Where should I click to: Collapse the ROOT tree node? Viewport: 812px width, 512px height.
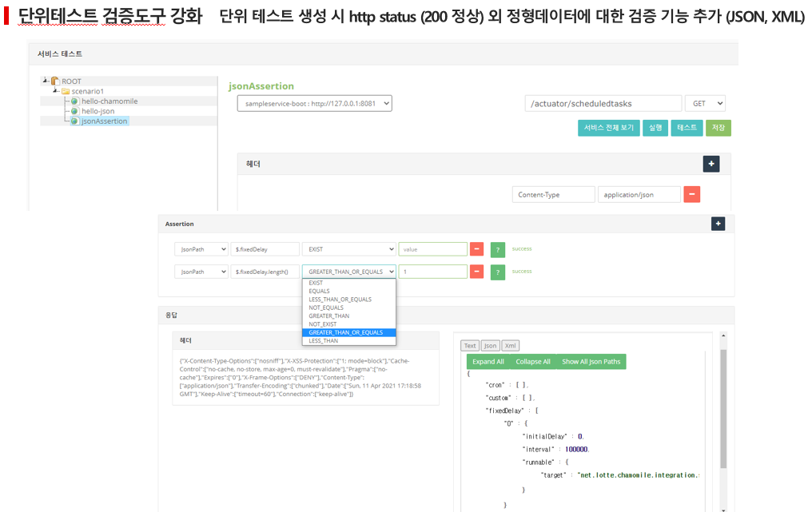pos(46,80)
